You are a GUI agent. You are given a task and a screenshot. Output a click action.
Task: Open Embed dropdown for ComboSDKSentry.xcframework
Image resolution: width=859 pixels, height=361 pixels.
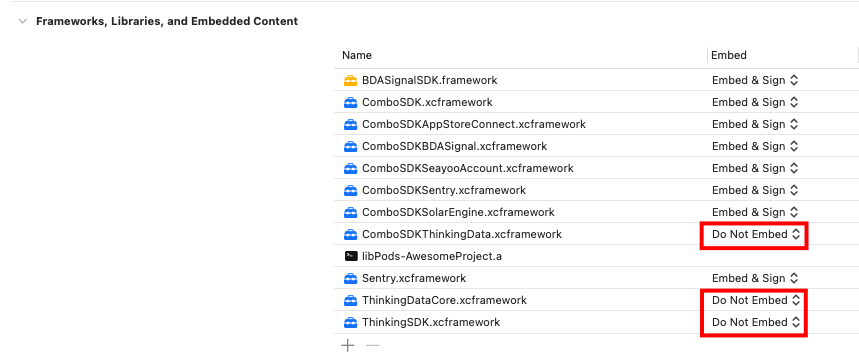click(755, 190)
